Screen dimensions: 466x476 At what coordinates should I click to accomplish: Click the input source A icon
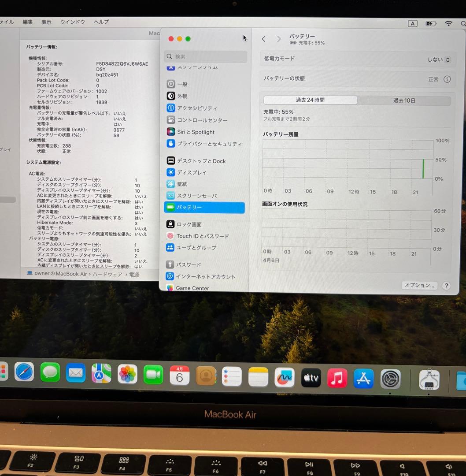click(413, 23)
